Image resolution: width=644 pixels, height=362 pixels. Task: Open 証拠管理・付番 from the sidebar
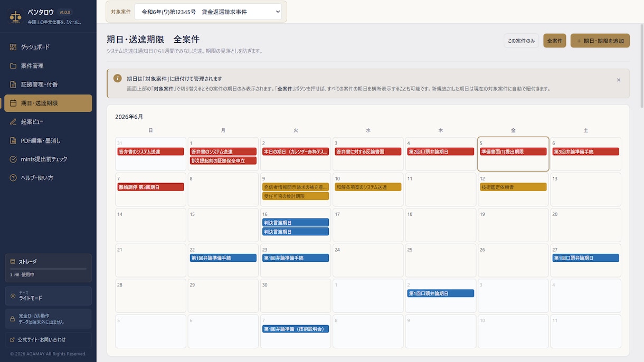(48, 84)
